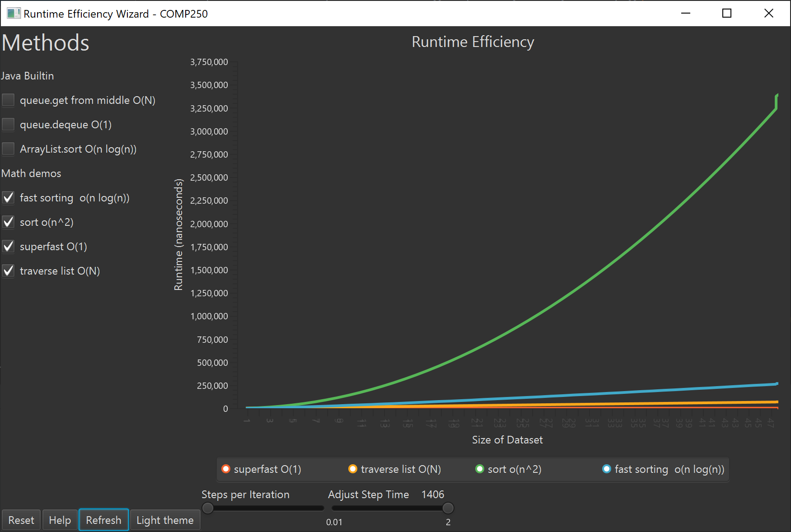Open the Help dialog

tap(60, 520)
